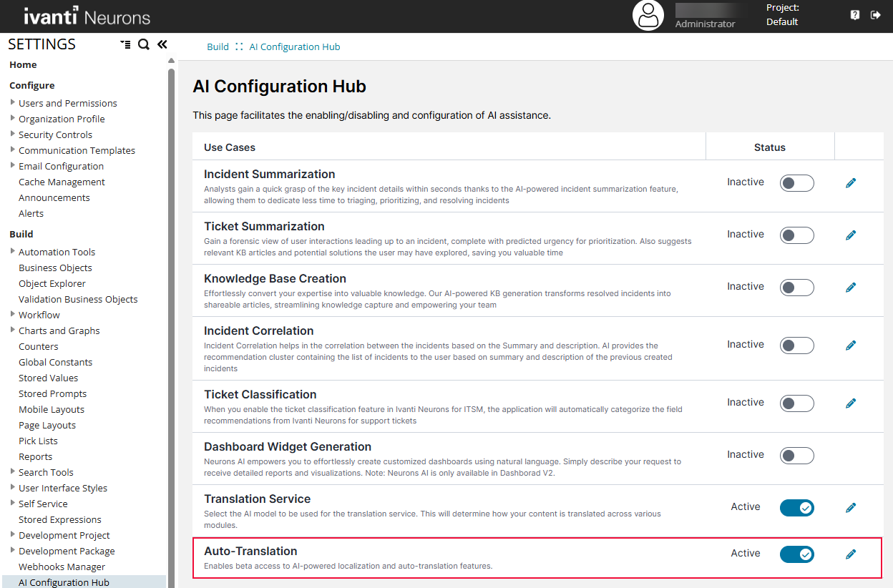Turn off the Translation Service toggle
Screen dimensions: 893x588
[x=796, y=508]
